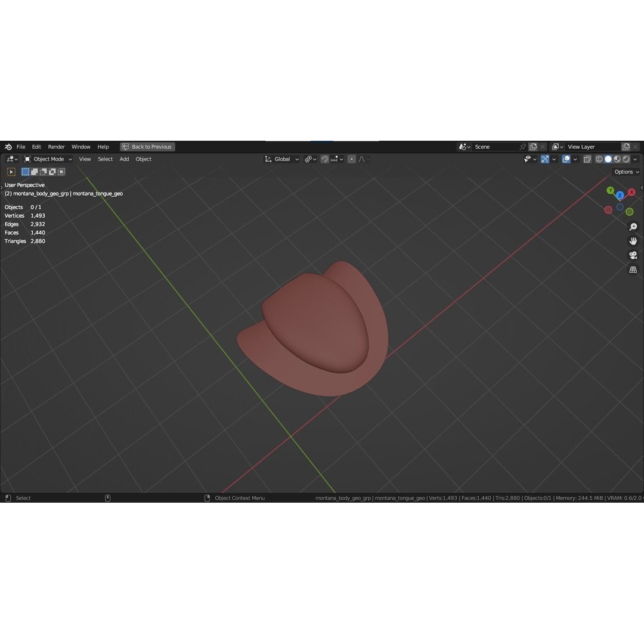Open the overlays options dropdown arrow
Viewport: 644px width, 644px height.
[x=575, y=159]
